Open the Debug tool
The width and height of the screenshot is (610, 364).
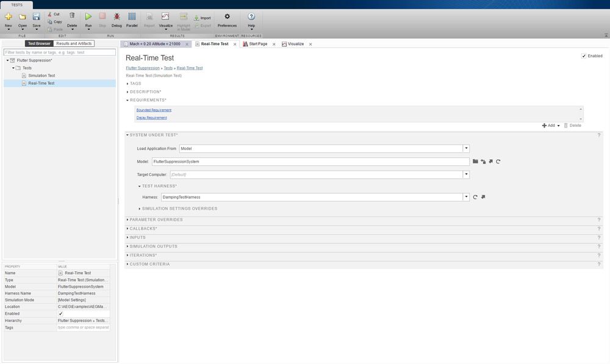coord(116,18)
